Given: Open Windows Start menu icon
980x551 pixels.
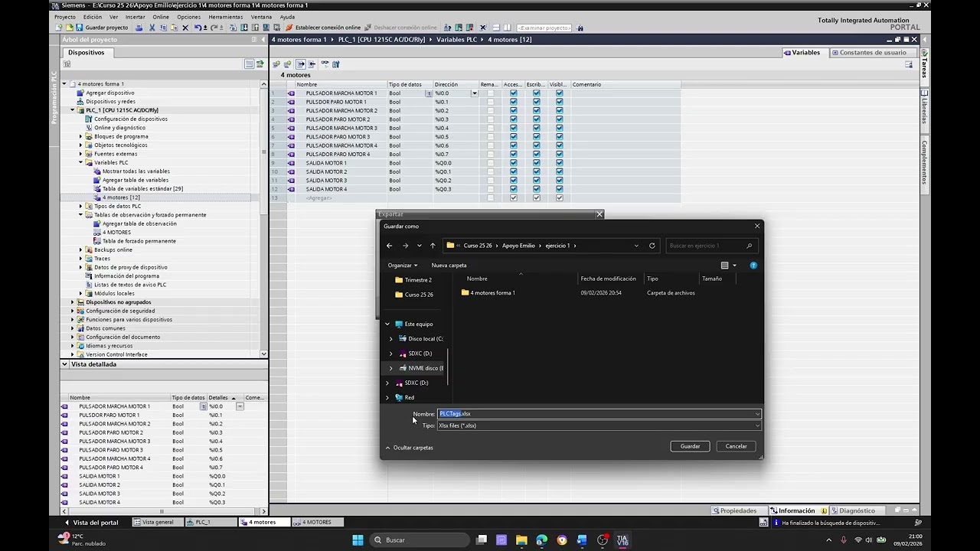Looking at the screenshot, I should click(358, 540).
